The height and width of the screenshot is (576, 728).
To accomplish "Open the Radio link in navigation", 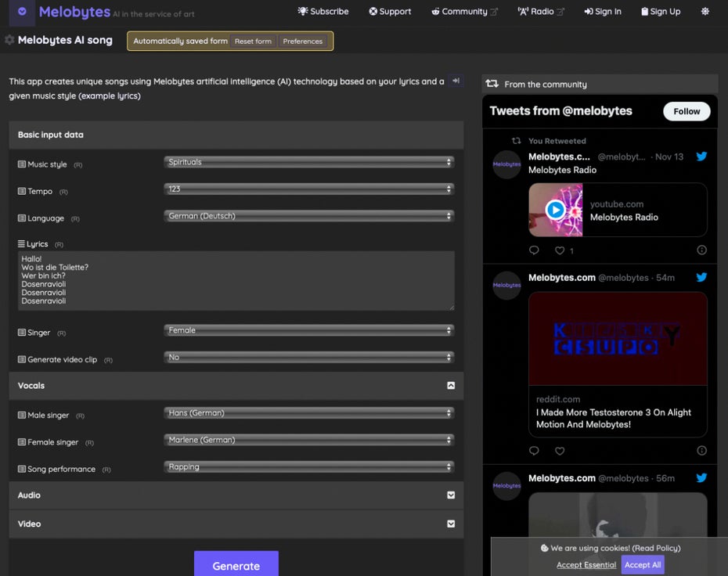I will coord(541,12).
